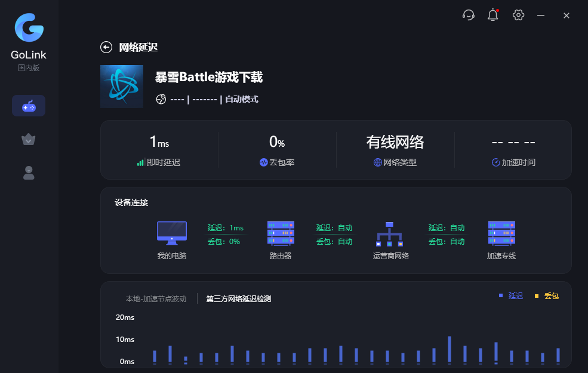This screenshot has height=373, width=588.
Task: Switch to 本地-加速节点波动 tab
Action: [x=156, y=298]
